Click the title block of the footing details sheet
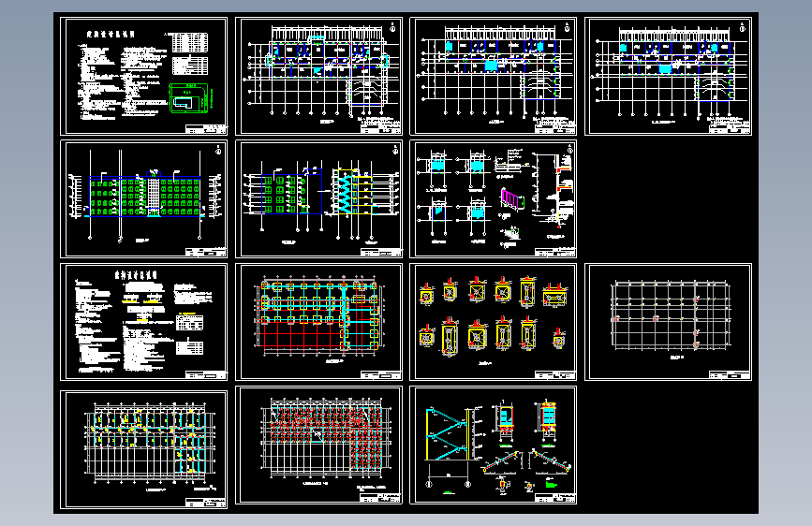 point(555,375)
